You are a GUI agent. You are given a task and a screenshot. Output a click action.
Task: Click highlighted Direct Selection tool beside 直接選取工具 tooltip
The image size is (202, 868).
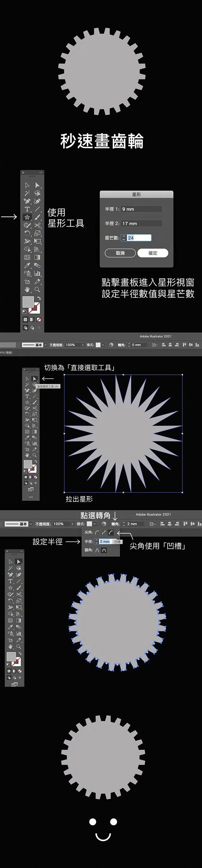point(34,379)
